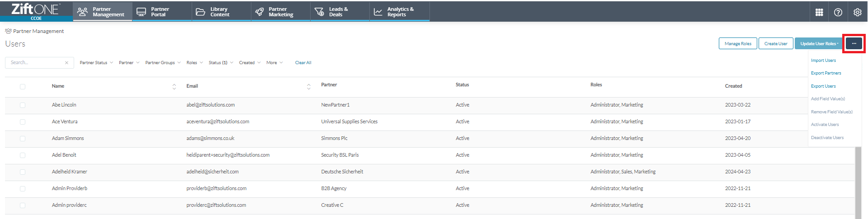Click the Leads & Deals funnel icon

(x=319, y=12)
